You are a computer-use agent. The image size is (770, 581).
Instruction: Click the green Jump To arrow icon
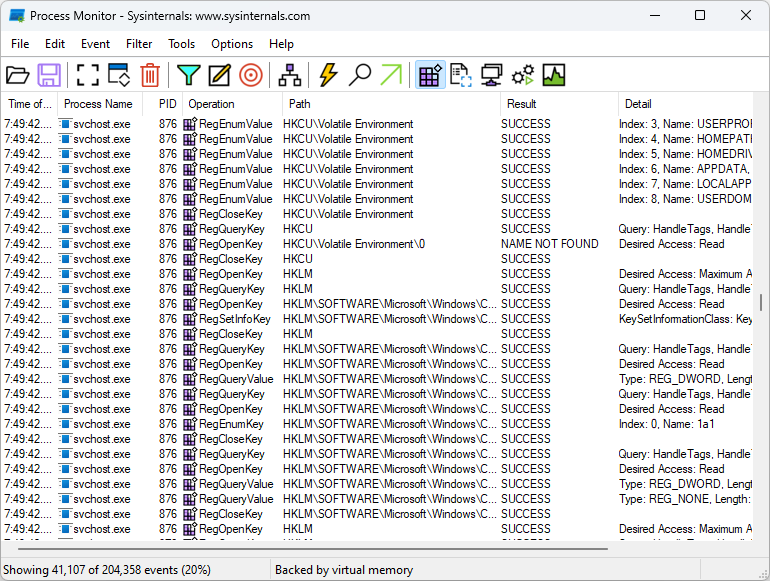[391, 75]
